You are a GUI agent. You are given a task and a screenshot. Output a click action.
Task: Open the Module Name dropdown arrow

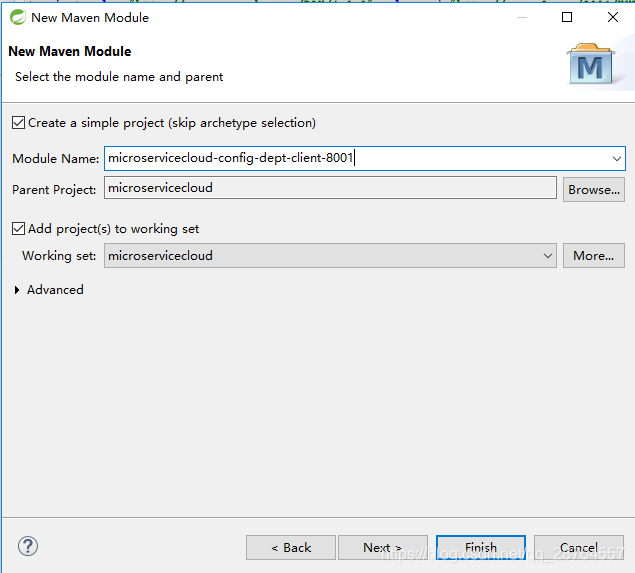pyautogui.click(x=616, y=158)
